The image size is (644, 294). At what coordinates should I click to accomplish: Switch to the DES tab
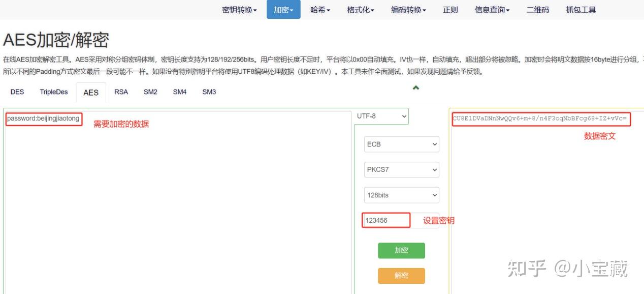pos(17,92)
